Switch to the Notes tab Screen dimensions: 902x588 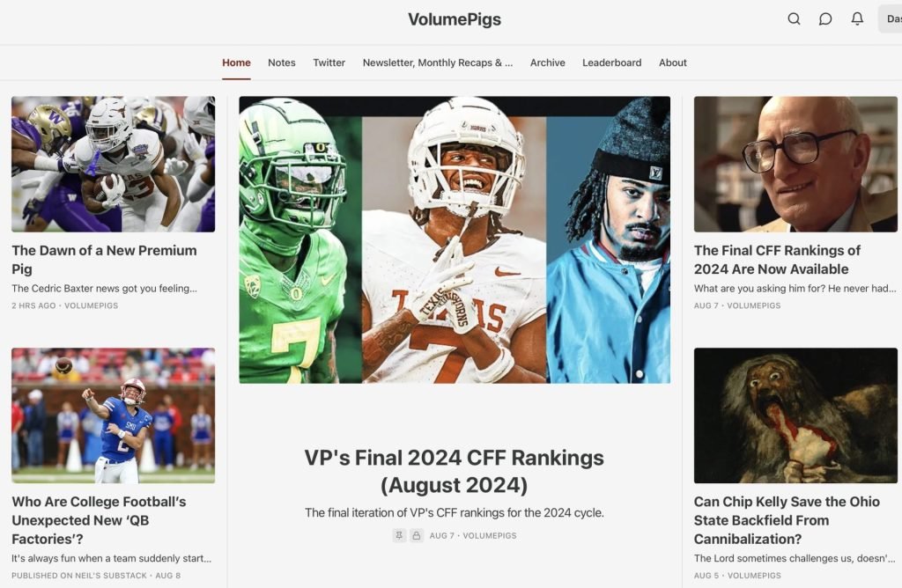pyautogui.click(x=281, y=62)
